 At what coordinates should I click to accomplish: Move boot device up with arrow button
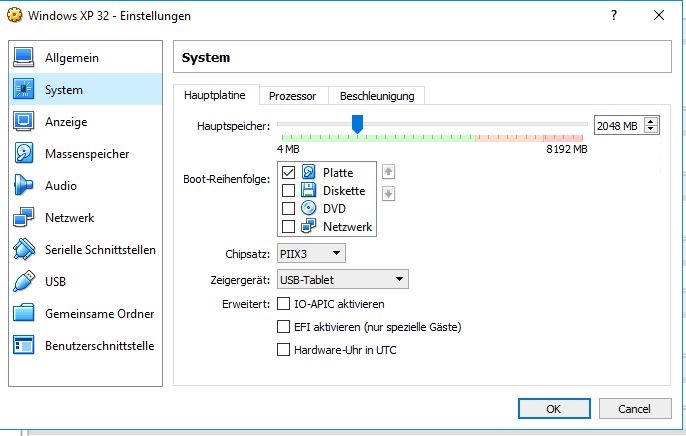pos(388,172)
